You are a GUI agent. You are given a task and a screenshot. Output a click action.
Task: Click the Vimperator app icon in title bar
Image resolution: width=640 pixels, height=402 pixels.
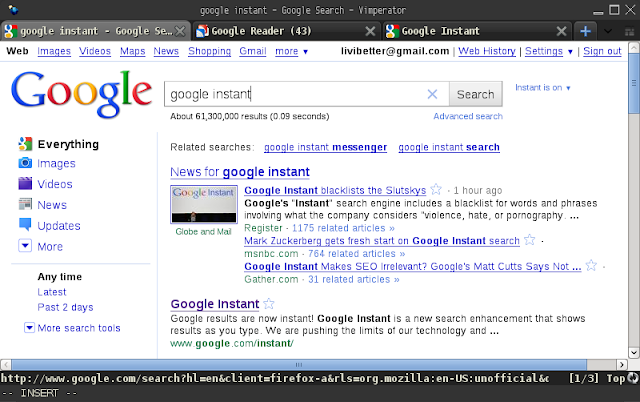[x=13, y=9]
